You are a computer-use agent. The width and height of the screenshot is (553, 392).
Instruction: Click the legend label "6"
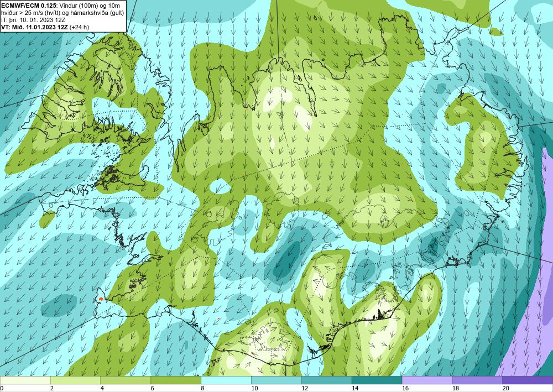click(x=153, y=389)
